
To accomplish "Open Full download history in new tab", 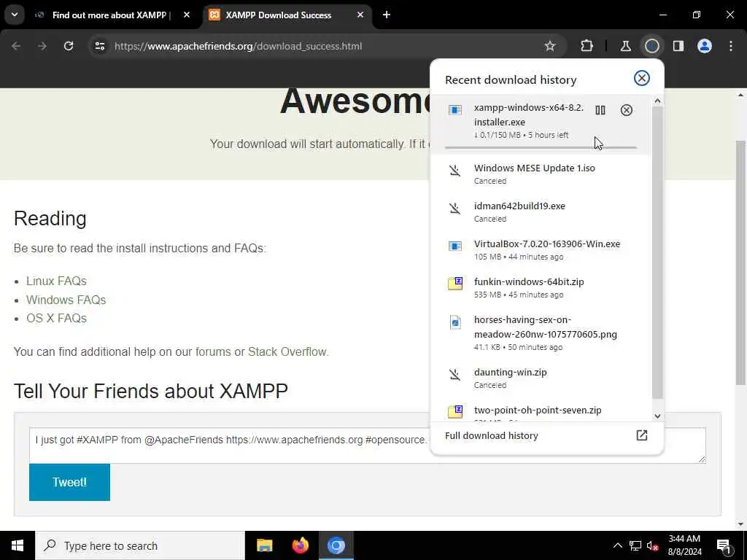I will click(642, 435).
